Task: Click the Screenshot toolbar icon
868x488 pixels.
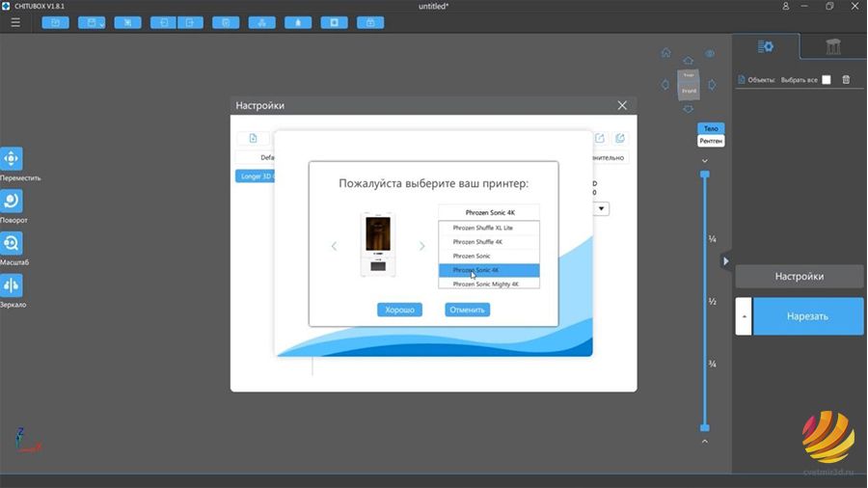Action: [x=128, y=23]
